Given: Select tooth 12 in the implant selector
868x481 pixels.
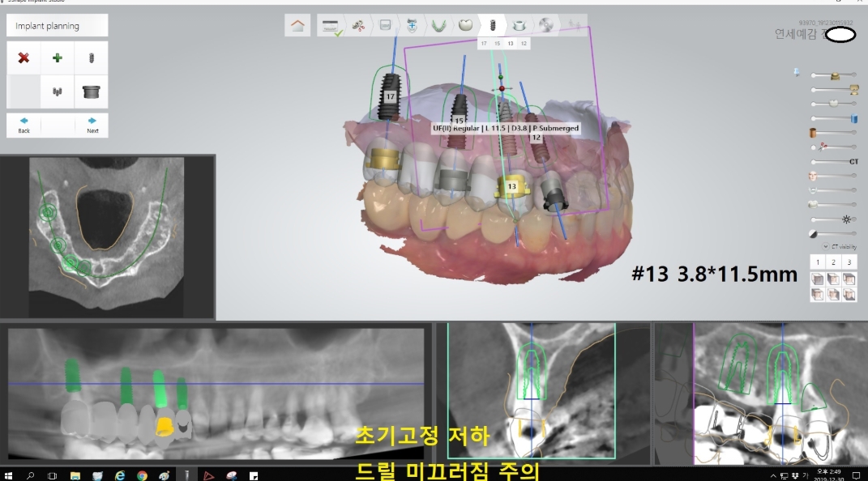Looking at the screenshot, I should [524, 43].
